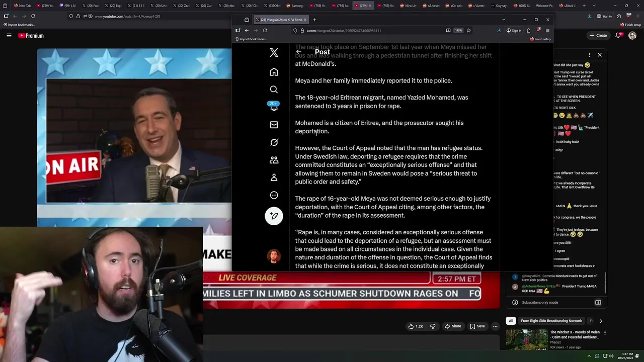
Task: Reload the YouTube page in the back window
Action: (x=33, y=16)
